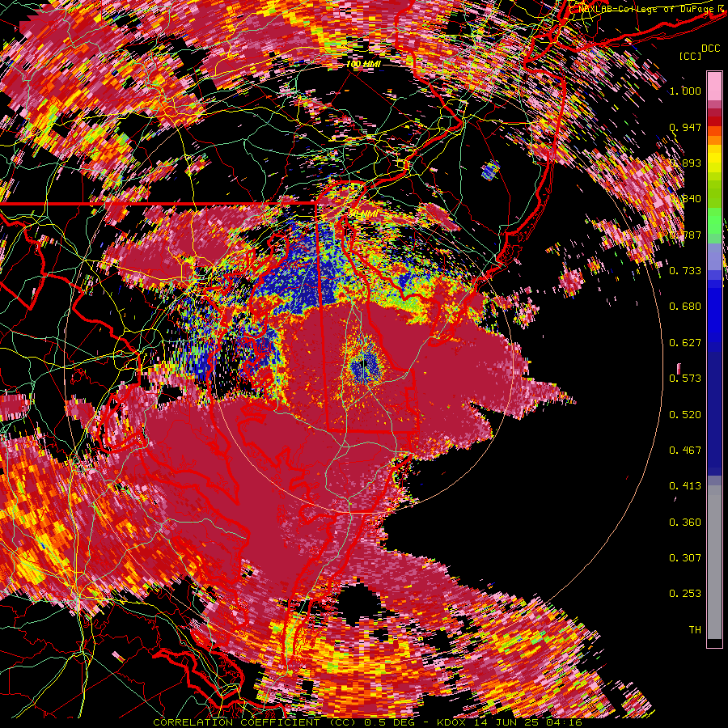Click the 0.733 scale label
The image size is (728, 728).
coord(685,271)
